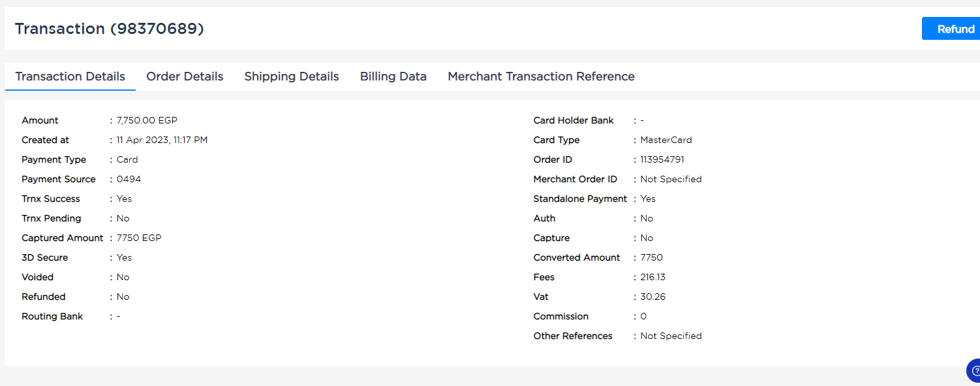Open the Order Details tab
Image resolution: width=980 pixels, height=386 pixels.
click(185, 76)
